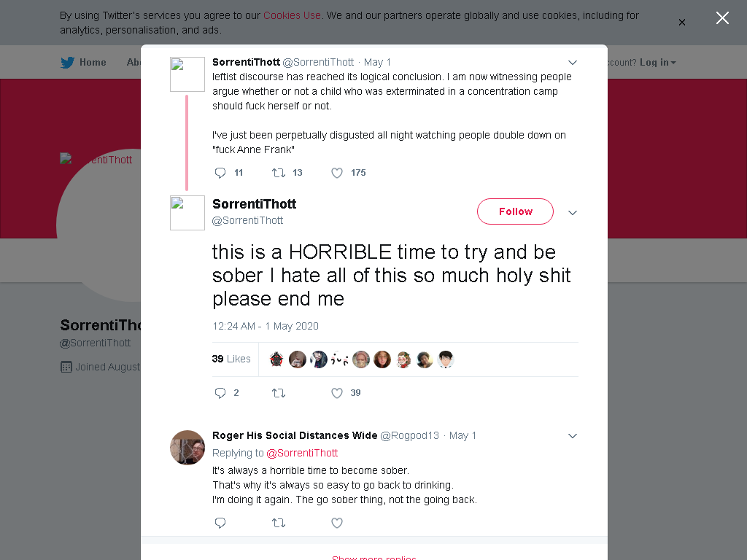Open Roger's profile picture thumbnail

coord(187,448)
